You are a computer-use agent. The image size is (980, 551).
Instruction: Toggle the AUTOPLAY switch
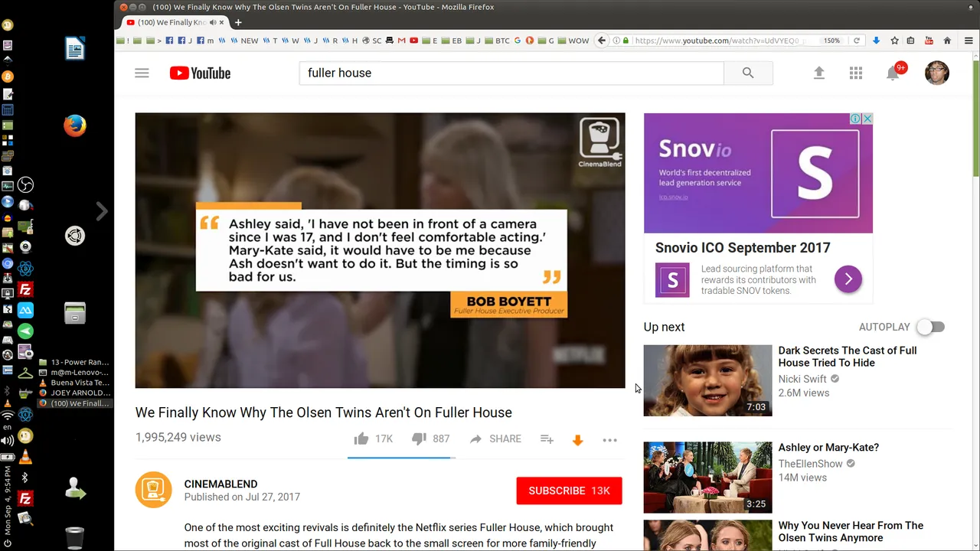pos(931,327)
